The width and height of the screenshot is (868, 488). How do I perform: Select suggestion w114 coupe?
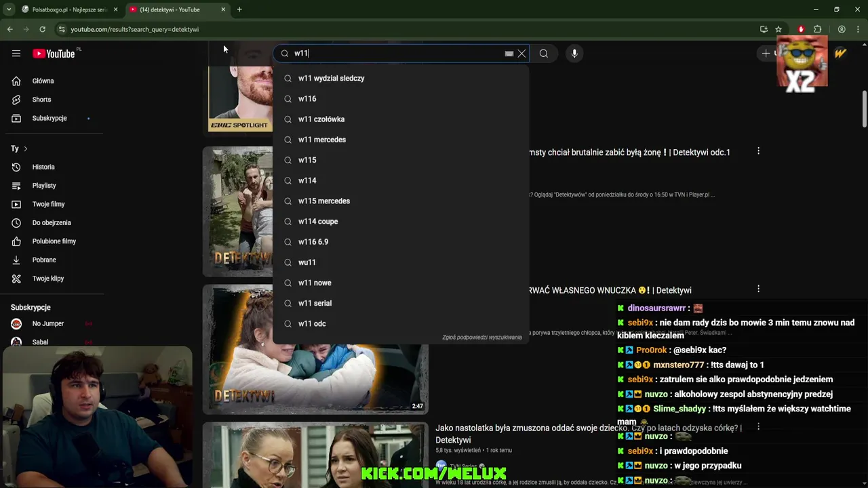pos(401,222)
